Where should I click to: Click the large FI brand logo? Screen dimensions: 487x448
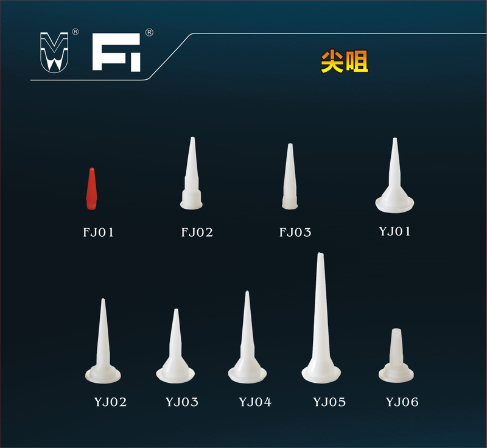click(x=116, y=52)
